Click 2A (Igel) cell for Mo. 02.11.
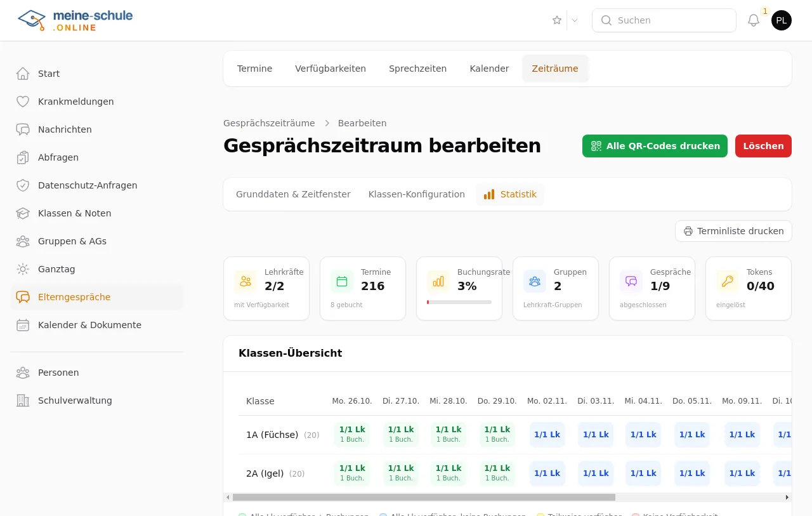Viewport: 812px width, 516px height. (547, 473)
